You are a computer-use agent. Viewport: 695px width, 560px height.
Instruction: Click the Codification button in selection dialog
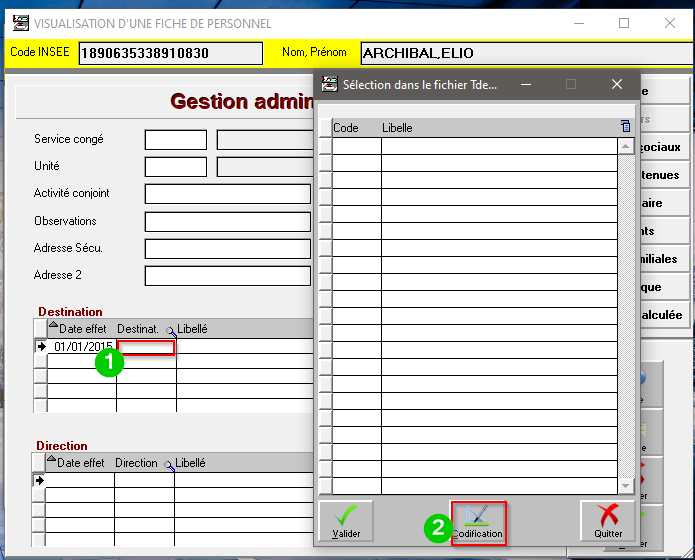point(478,522)
